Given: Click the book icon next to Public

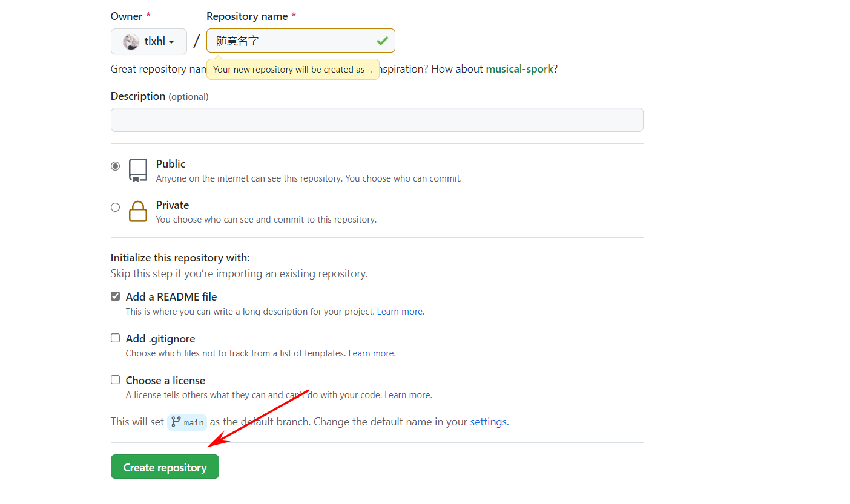Looking at the screenshot, I should point(138,170).
